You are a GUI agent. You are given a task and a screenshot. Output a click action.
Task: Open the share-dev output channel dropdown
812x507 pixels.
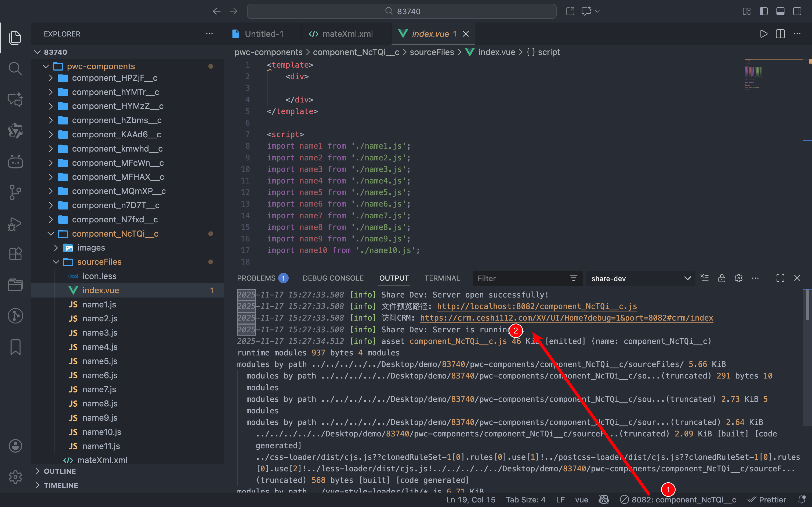(640, 278)
